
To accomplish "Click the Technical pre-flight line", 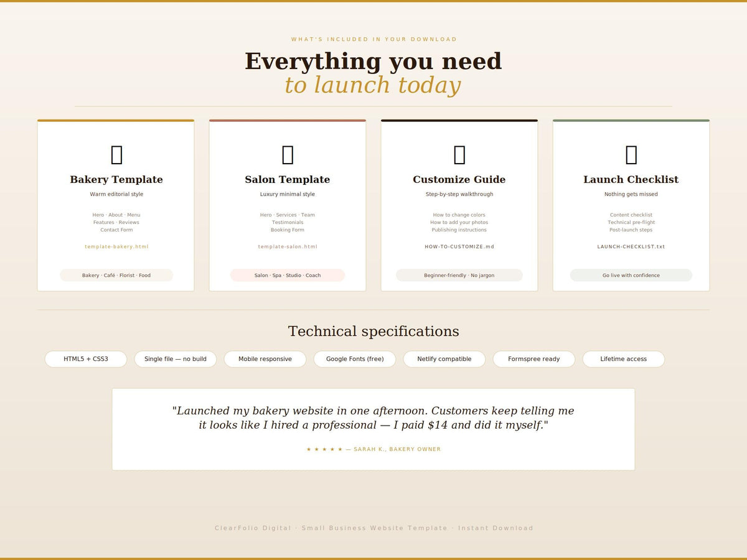I will click(631, 222).
